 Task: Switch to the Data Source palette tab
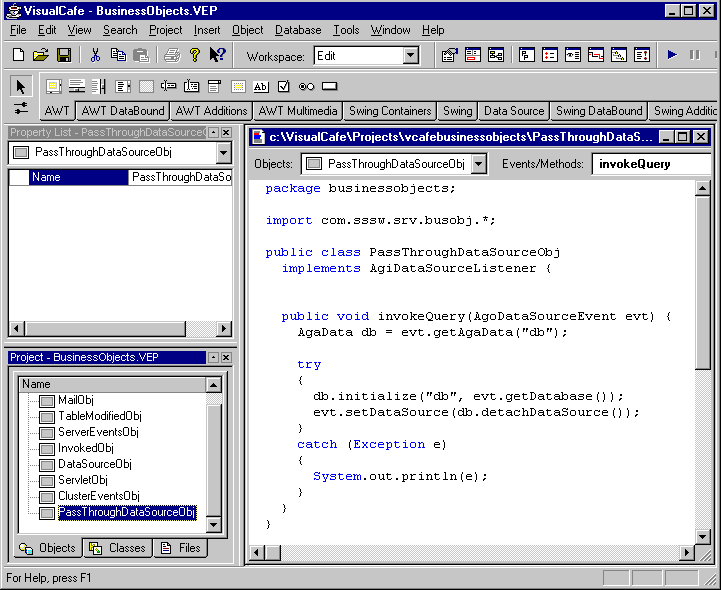[514, 111]
